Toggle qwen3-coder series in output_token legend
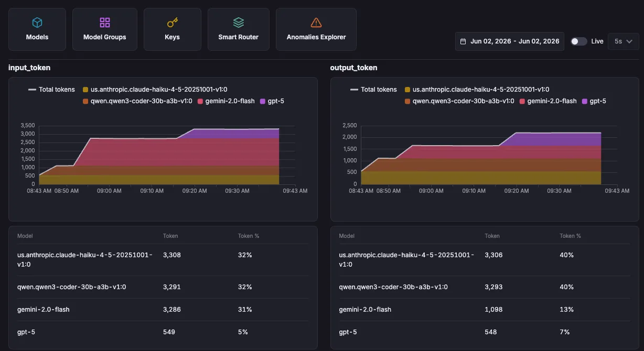The width and height of the screenshot is (644, 351). [x=459, y=101]
